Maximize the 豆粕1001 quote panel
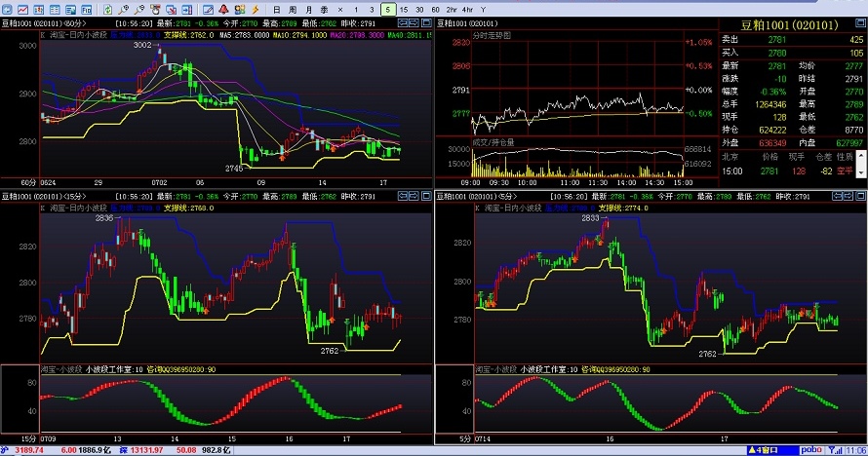 (x=860, y=23)
